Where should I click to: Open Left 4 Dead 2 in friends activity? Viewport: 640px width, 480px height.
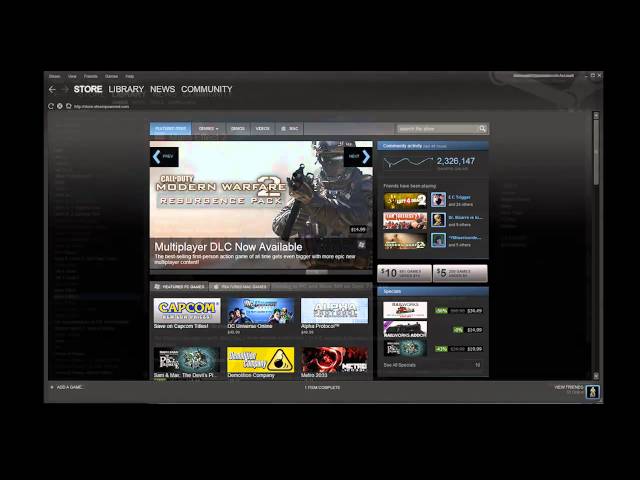(405, 200)
